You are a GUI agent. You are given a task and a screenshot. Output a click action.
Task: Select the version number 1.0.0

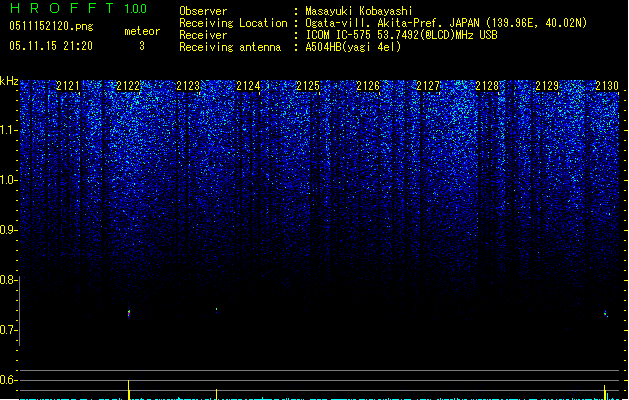[135, 9]
